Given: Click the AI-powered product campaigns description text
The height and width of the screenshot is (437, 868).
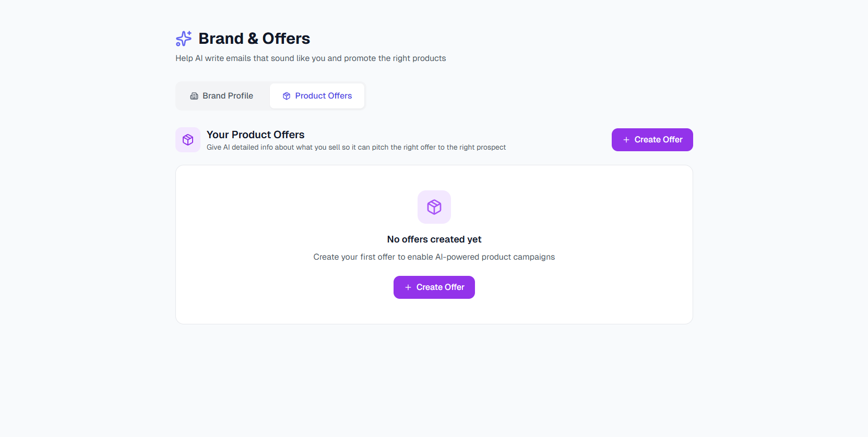Looking at the screenshot, I should click(434, 257).
